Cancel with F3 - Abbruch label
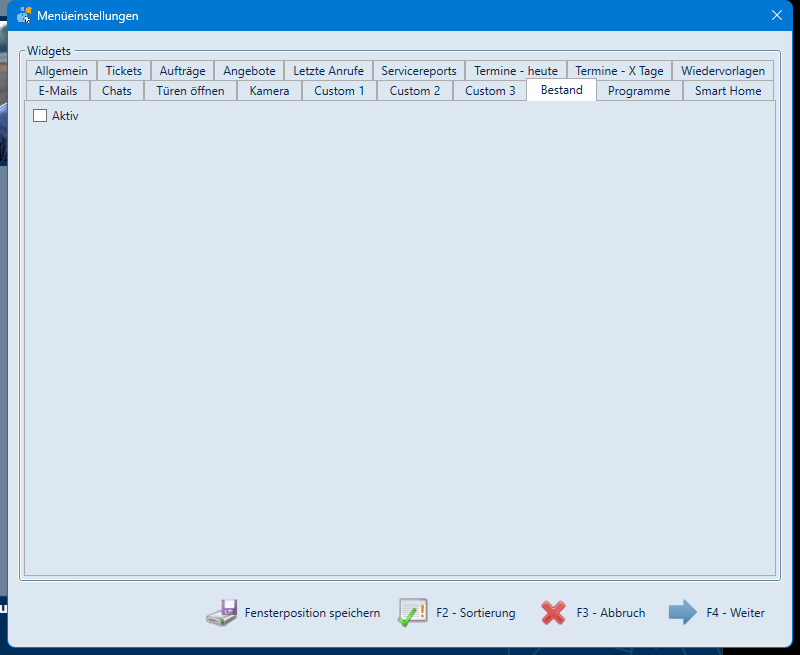The width and height of the screenshot is (800, 655). point(611,613)
